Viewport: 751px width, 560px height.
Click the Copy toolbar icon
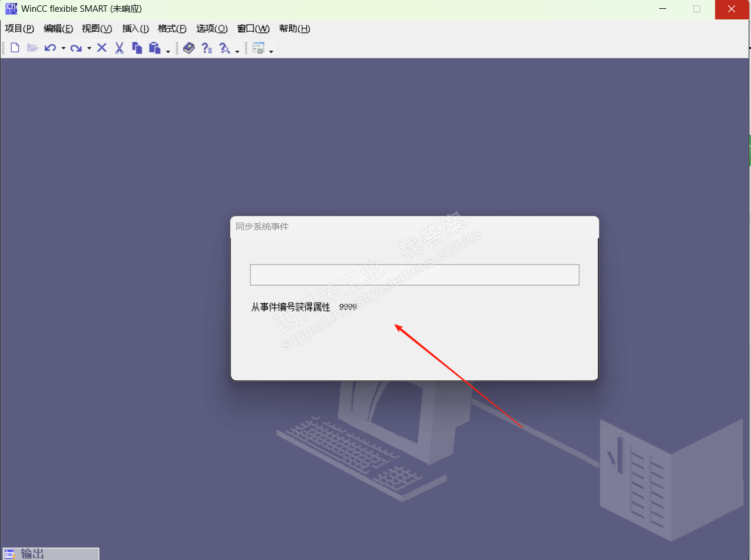click(x=137, y=48)
